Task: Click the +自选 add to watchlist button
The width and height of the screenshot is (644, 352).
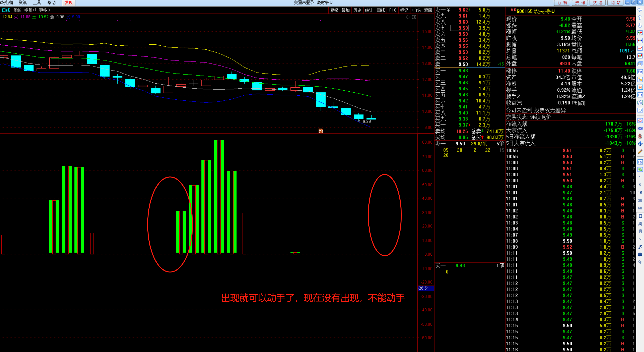Action: tap(416, 10)
